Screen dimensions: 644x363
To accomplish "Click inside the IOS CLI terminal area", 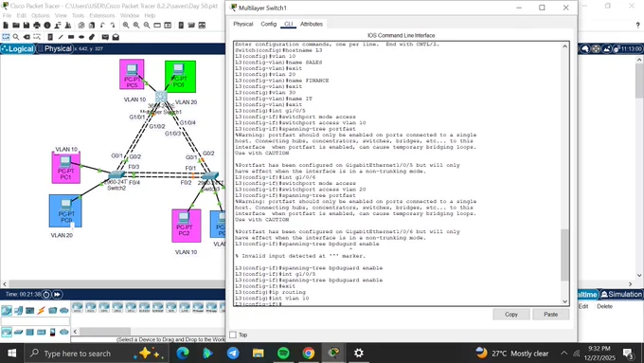I will [397, 173].
